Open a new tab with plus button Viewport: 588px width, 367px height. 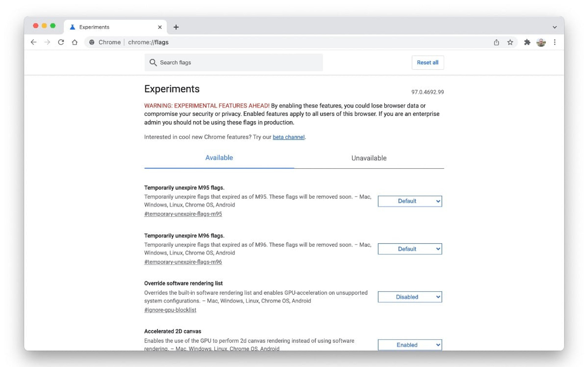[176, 27]
